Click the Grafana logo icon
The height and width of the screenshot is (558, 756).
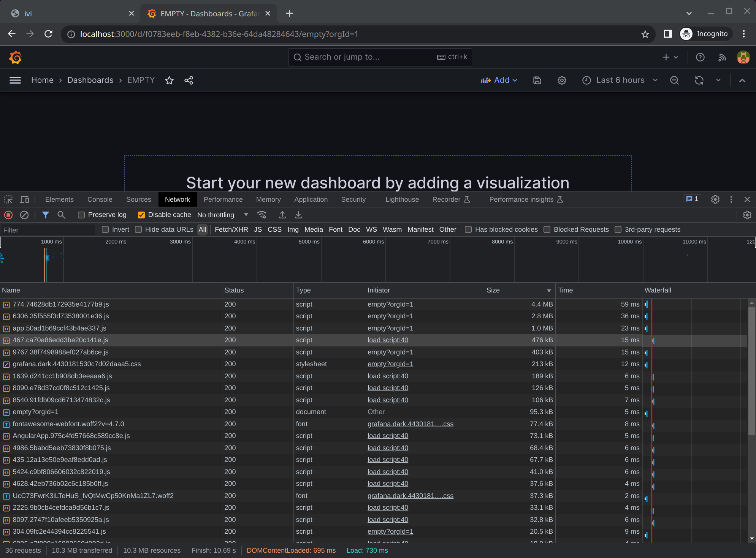(15, 57)
